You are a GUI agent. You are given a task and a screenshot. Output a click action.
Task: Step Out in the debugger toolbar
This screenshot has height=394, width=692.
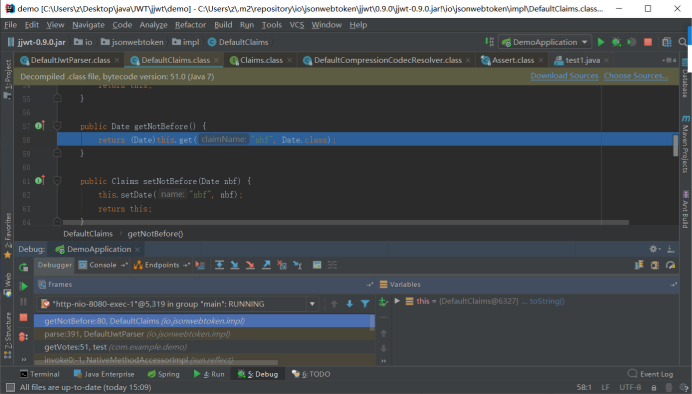pyautogui.click(x=266, y=265)
